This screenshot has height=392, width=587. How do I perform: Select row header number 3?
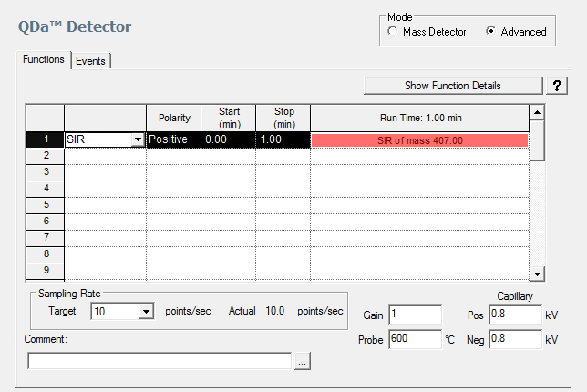[x=46, y=172]
